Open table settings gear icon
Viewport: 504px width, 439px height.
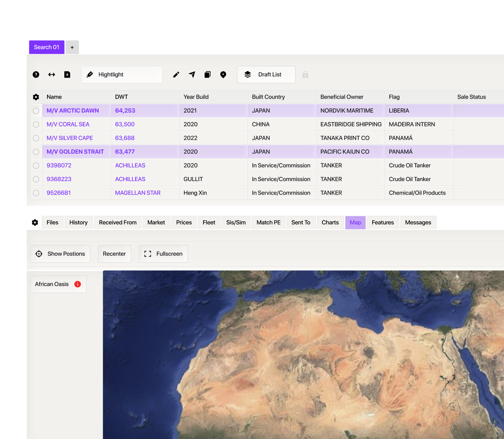click(36, 97)
